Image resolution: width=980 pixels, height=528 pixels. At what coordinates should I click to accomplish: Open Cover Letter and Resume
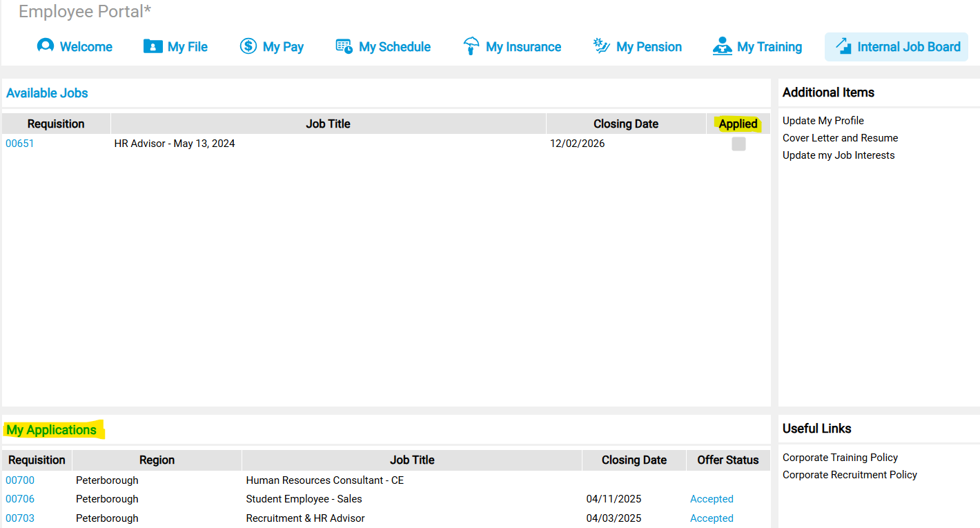tap(840, 138)
